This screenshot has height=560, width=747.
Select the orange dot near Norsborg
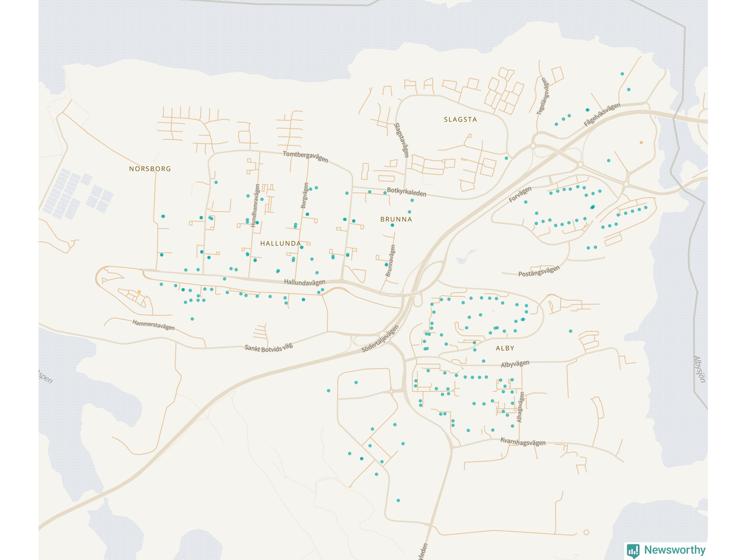(139, 292)
